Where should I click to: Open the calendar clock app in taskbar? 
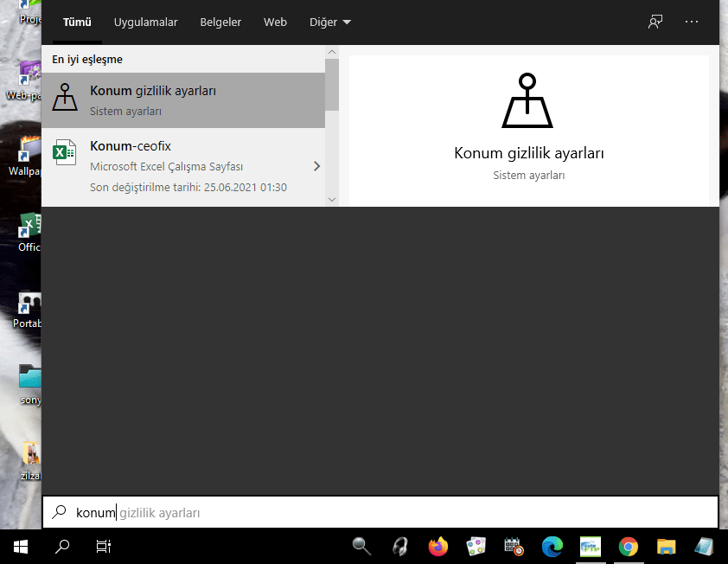click(x=514, y=547)
